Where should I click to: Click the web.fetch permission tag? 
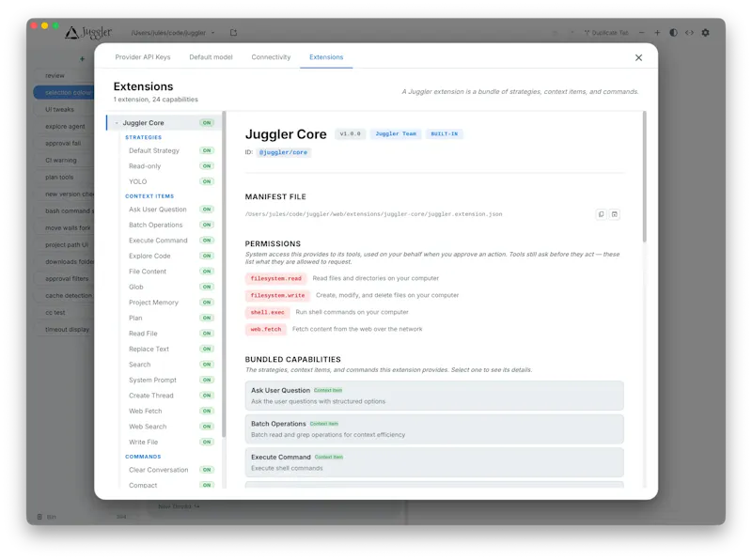click(x=266, y=330)
